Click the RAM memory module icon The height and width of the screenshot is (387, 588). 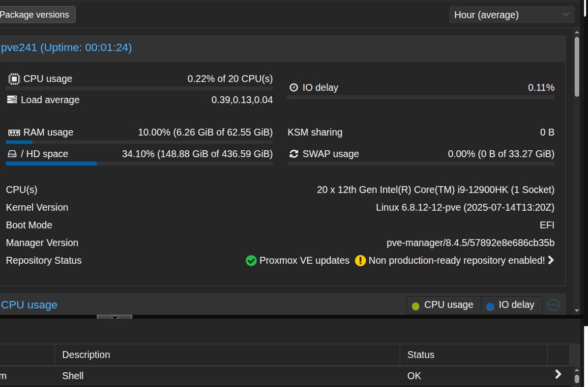[14, 133]
